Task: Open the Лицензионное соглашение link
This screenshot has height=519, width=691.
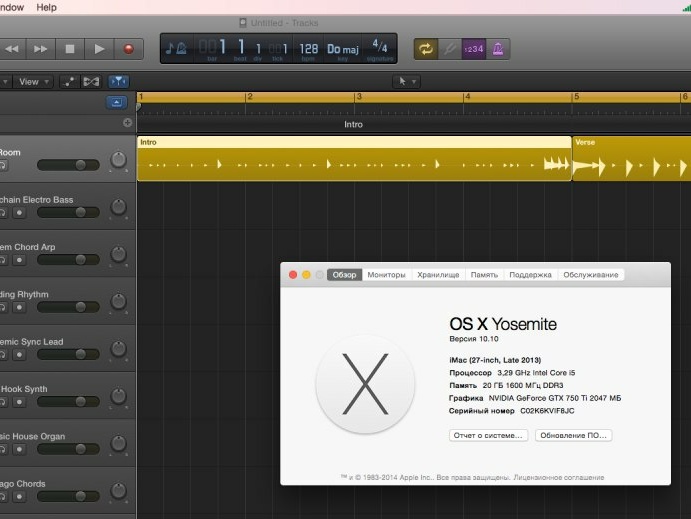Action: pos(559,478)
